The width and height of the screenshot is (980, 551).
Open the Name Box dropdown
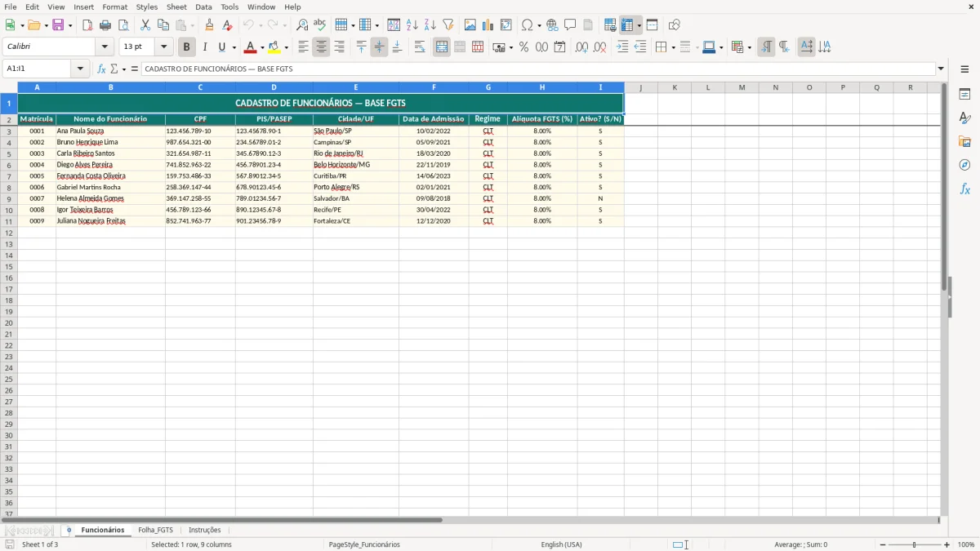pyautogui.click(x=79, y=69)
